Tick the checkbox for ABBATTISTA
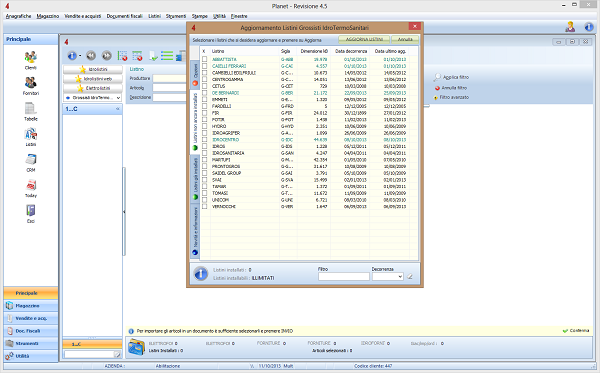Image resolution: width=600 pixels, height=373 pixels. click(x=205, y=59)
